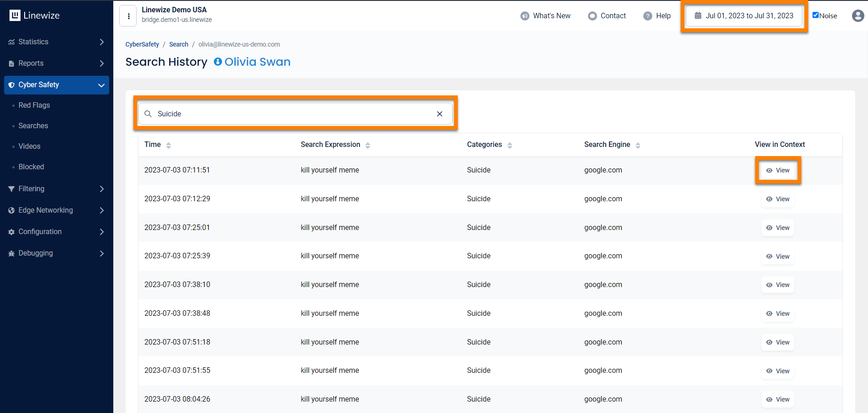Click View for the 07:51:18 search
The width and height of the screenshot is (868, 413).
[x=778, y=342]
